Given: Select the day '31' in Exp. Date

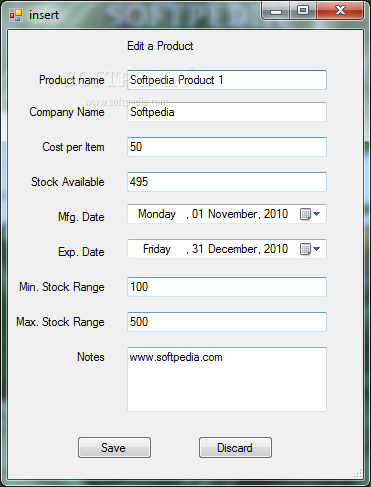Looking at the screenshot, I should [197, 249].
